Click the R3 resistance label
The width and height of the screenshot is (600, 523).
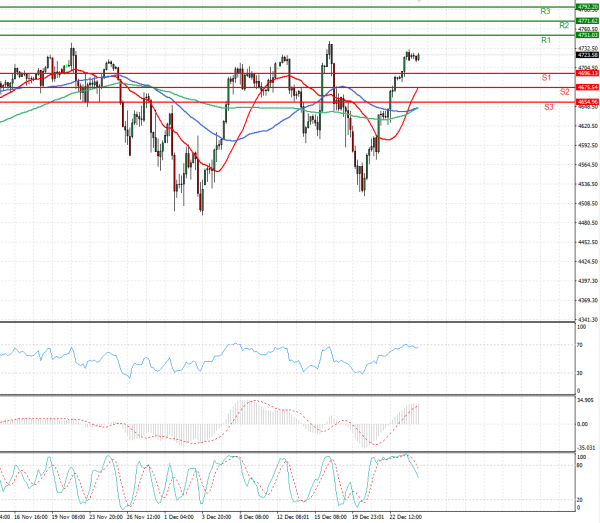[x=545, y=11]
